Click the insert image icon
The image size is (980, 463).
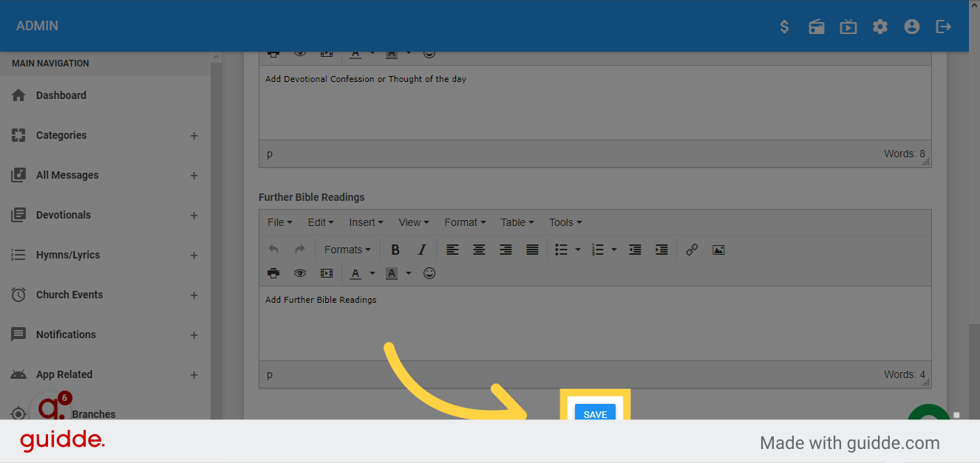point(718,250)
